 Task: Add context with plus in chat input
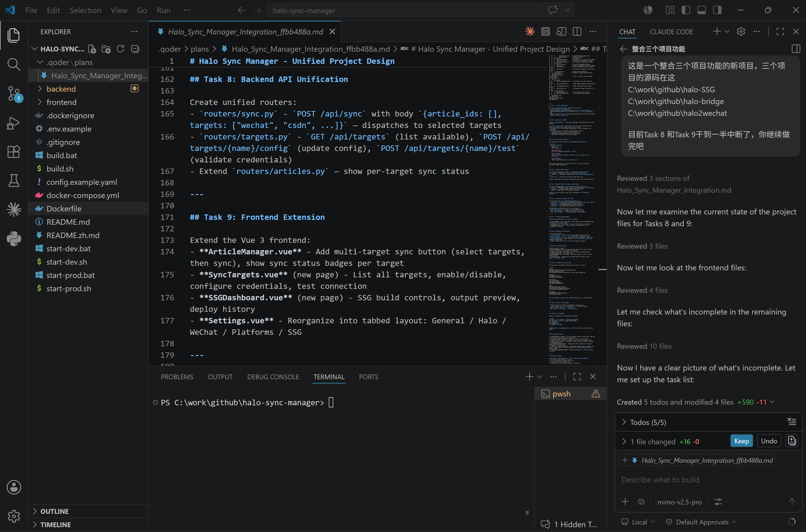pos(625,501)
